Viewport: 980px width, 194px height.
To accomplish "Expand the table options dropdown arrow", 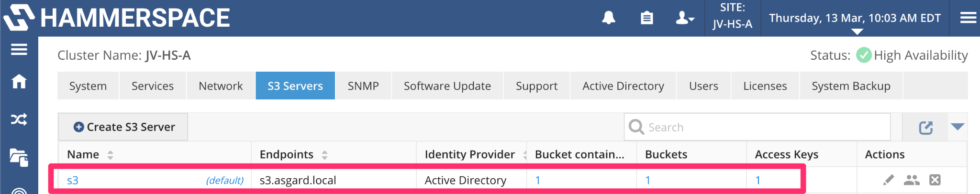I will click(958, 127).
